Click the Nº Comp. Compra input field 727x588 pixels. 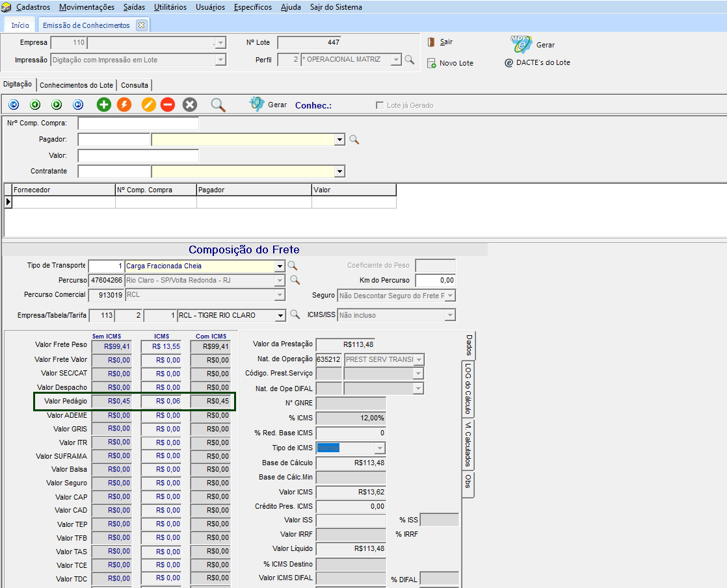138,123
